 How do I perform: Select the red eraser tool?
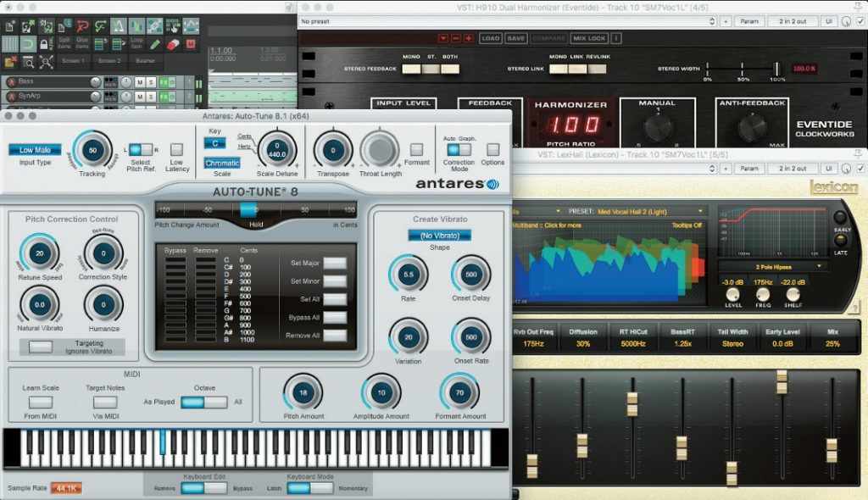tap(173, 44)
